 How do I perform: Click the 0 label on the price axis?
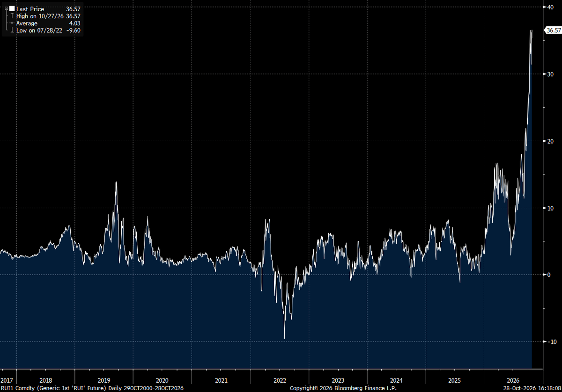coord(549,275)
